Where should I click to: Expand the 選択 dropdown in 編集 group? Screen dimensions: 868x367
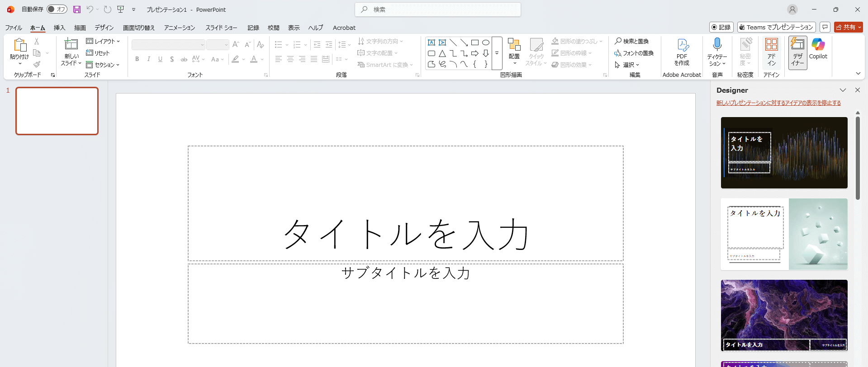(627, 65)
